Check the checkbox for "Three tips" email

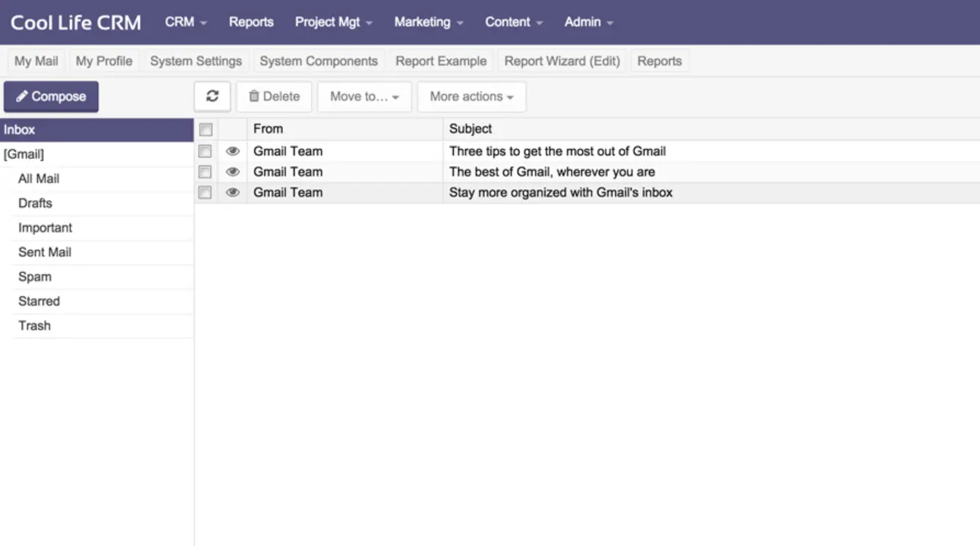coord(206,151)
